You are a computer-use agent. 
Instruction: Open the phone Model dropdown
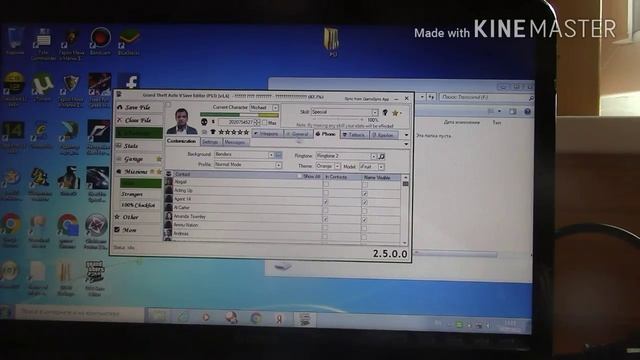pos(372,167)
